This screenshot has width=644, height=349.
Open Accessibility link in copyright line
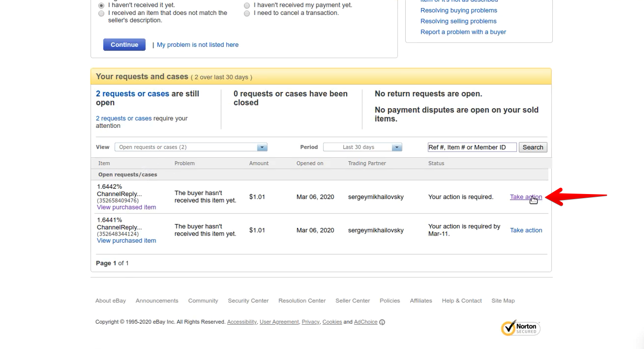tap(242, 322)
